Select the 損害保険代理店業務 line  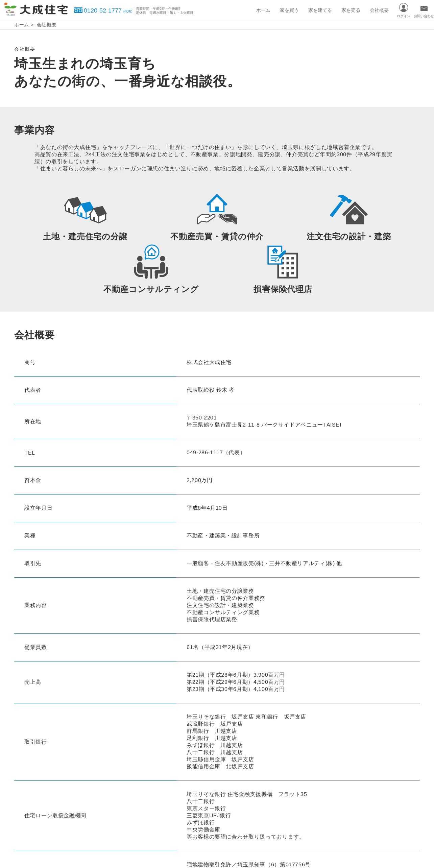pyautogui.click(x=212, y=620)
